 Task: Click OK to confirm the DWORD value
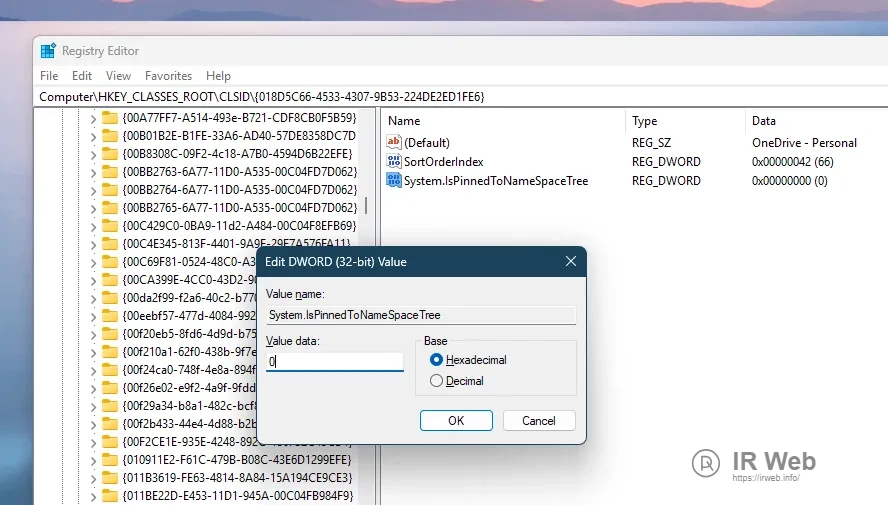(x=456, y=421)
